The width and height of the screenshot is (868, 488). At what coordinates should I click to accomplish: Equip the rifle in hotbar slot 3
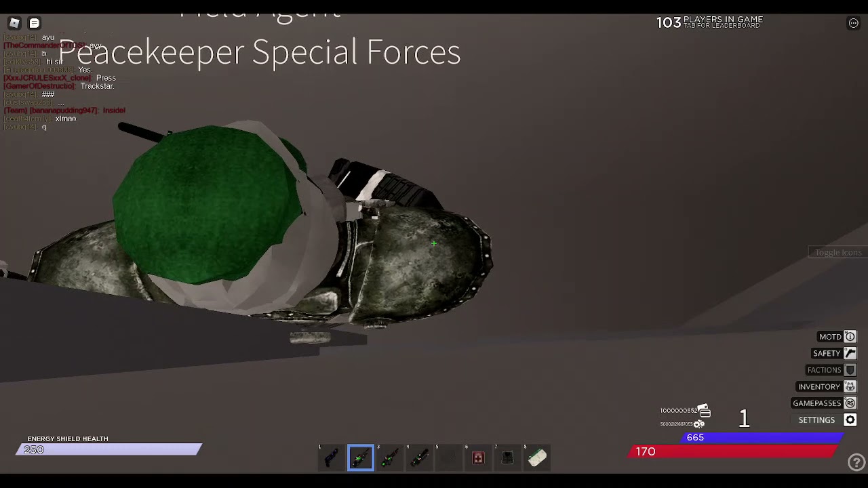pos(390,458)
